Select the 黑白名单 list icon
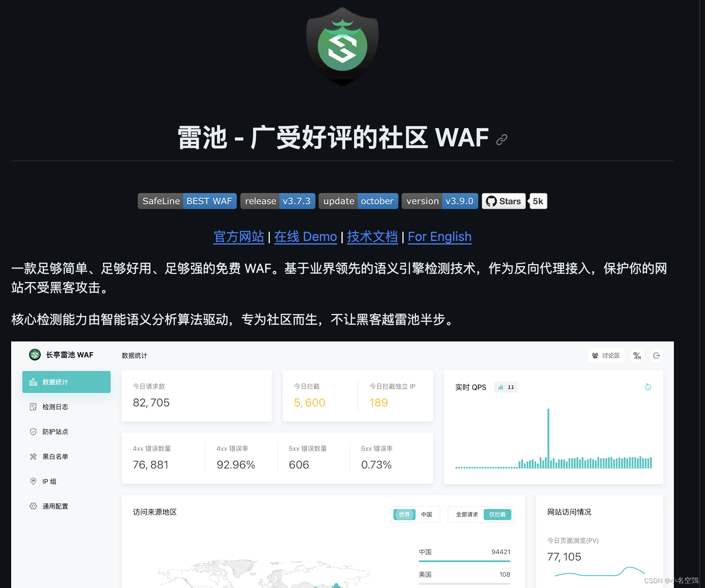705x588 pixels. [34, 456]
